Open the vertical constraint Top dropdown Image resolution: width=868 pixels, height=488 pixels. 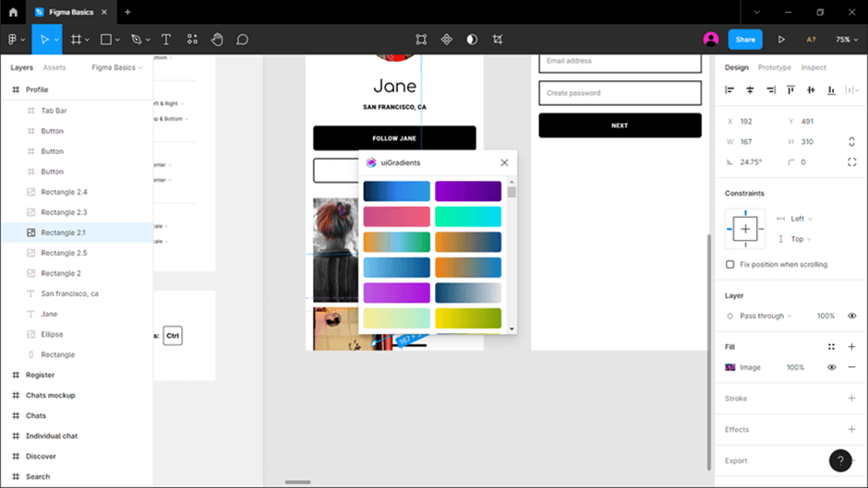(801, 239)
